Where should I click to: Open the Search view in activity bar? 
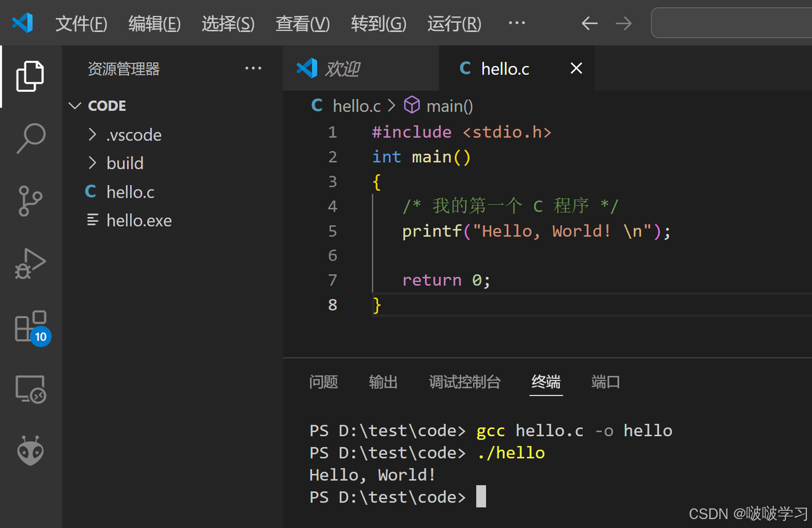click(x=30, y=138)
